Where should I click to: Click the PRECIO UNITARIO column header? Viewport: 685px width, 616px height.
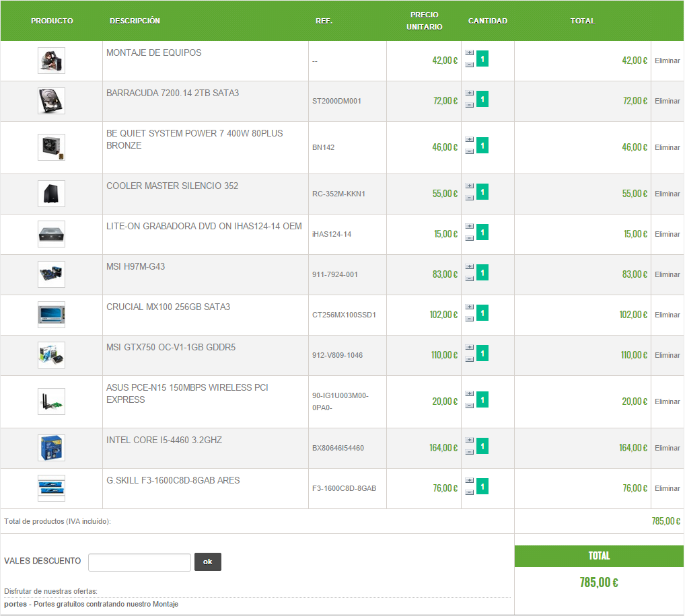coord(424,21)
